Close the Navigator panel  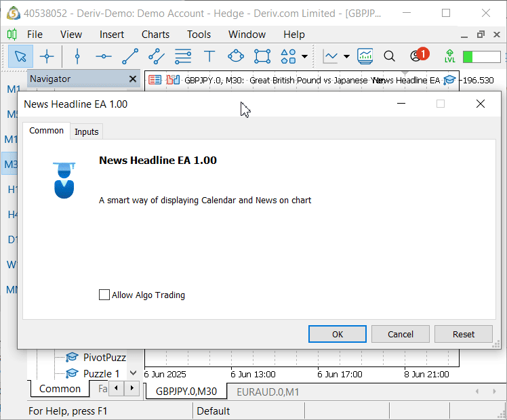pyautogui.click(x=133, y=79)
